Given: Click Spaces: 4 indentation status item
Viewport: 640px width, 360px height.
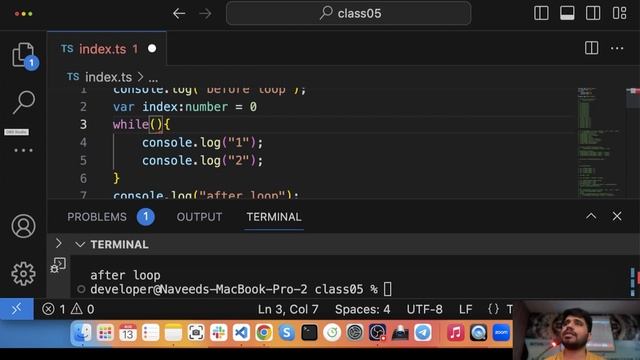Looking at the screenshot, I should (x=362, y=309).
